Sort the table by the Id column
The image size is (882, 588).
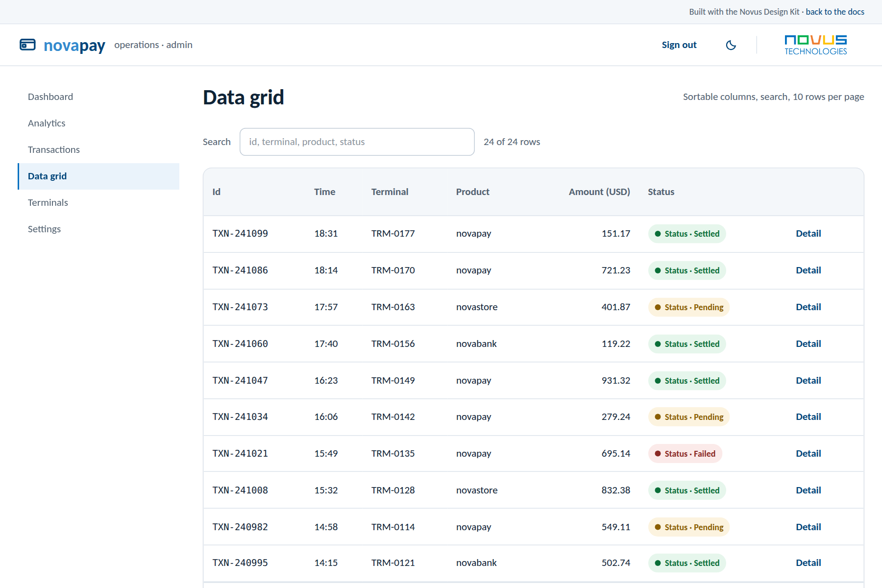tap(216, 192)
